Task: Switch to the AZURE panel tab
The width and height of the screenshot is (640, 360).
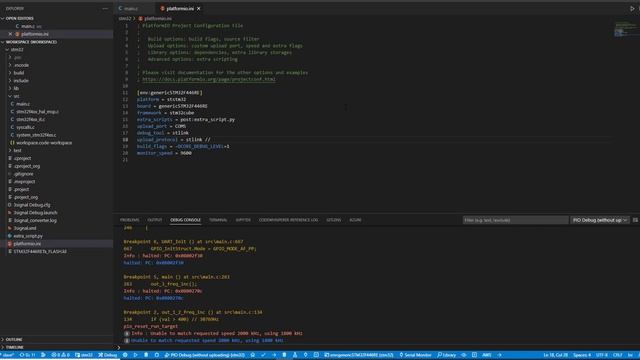Action: click(355, 220)
